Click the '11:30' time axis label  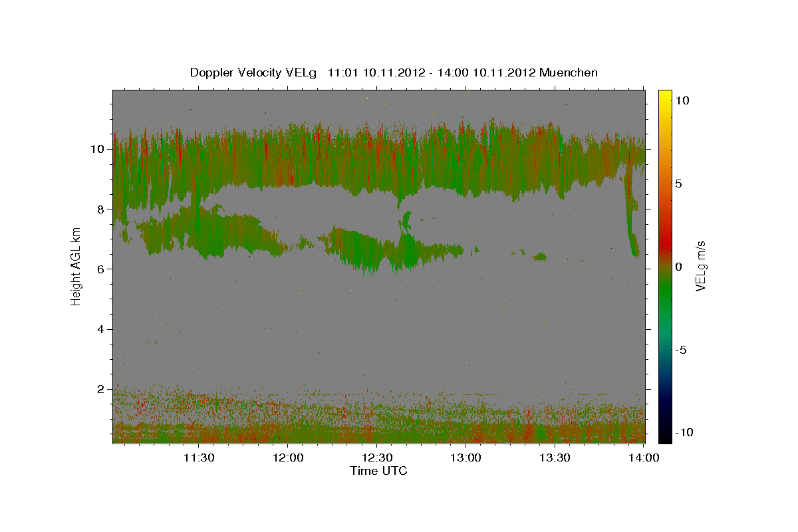coord(198,458)
